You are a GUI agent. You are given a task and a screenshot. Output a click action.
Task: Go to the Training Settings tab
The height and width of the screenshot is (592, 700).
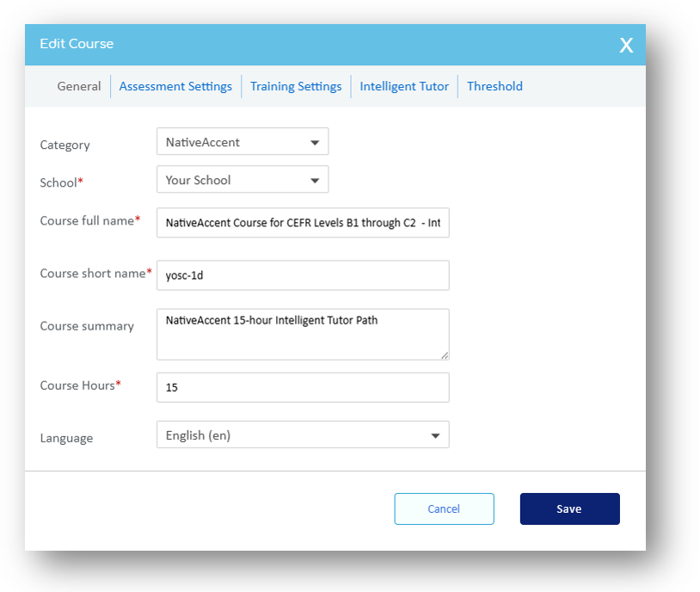(x=296, y=86)
